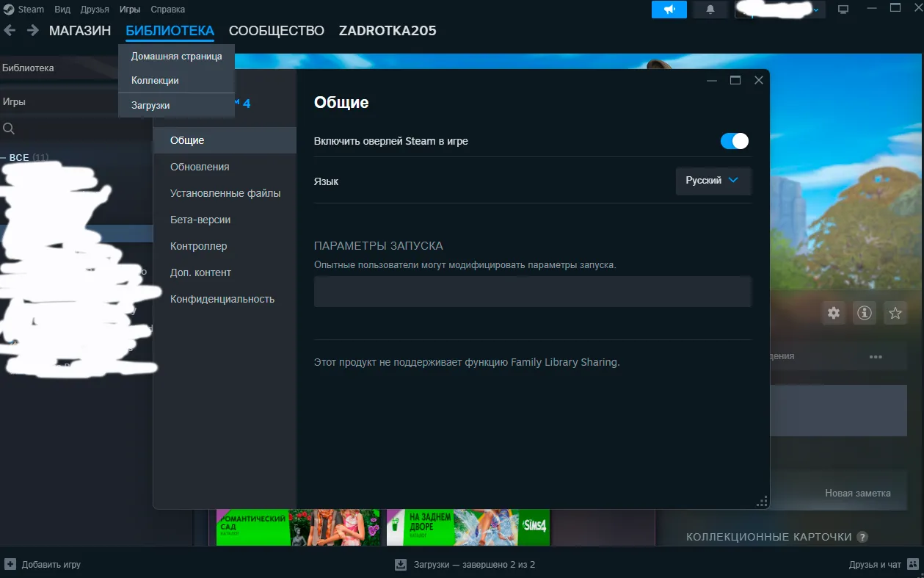Choose Загрузки from dropdown menu
Image resolution: width=924 pixels, height=578 pixels.
(176, 105)
